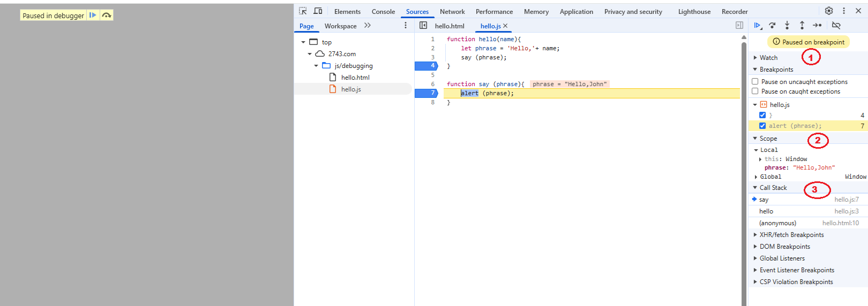This screenshot has width=868, height=306.
Task: Switch to the hello.html editor tab
Action: (x=450, y=26)
